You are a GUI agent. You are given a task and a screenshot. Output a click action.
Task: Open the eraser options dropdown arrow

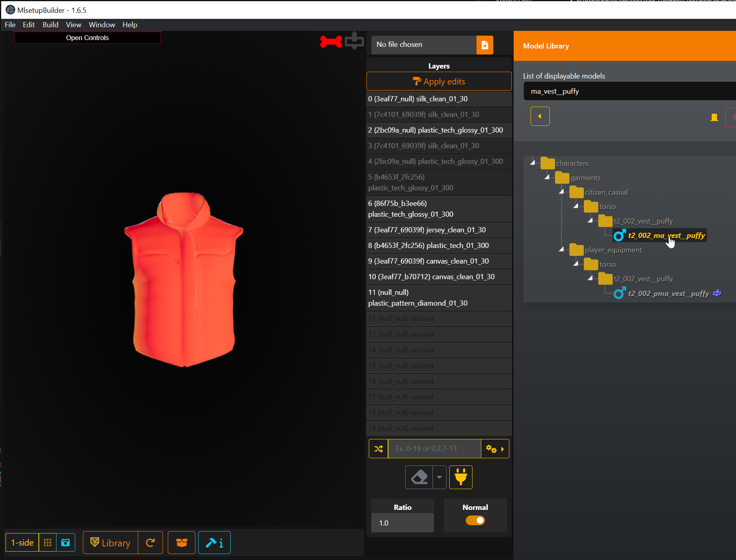(x=439, y=477)
